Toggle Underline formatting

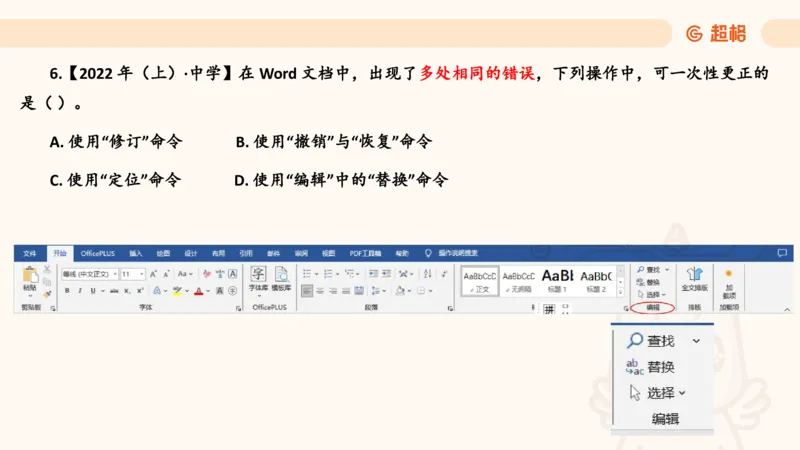click(93, 291)
